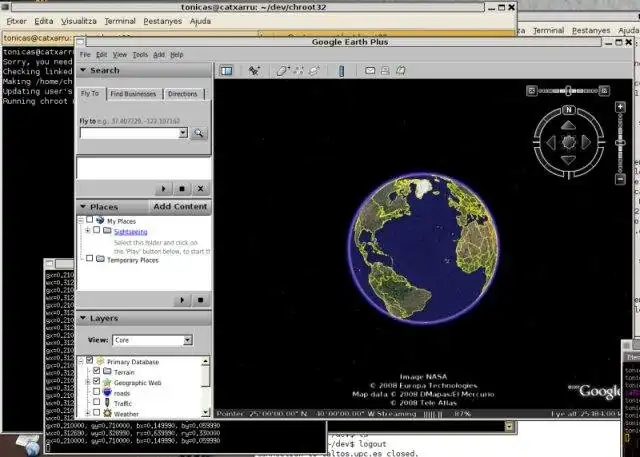Screen dimensions: 640x457
Task: Uncheck the Primary Database layer
Action: [x=90, y=361]
